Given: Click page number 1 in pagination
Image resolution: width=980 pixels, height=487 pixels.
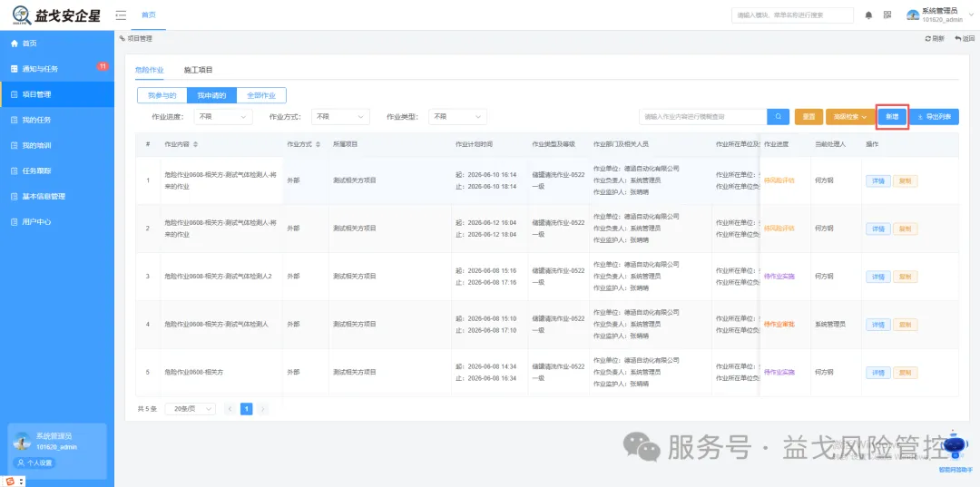Looking at the screenshot, I should tap(246, 409).
